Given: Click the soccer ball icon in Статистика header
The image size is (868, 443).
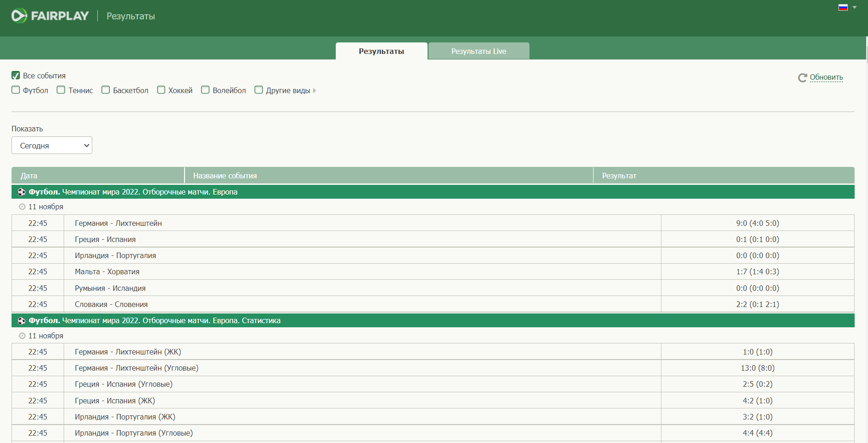Looking at the screenshot, I should pyautogui.click(x=22, y=321).
